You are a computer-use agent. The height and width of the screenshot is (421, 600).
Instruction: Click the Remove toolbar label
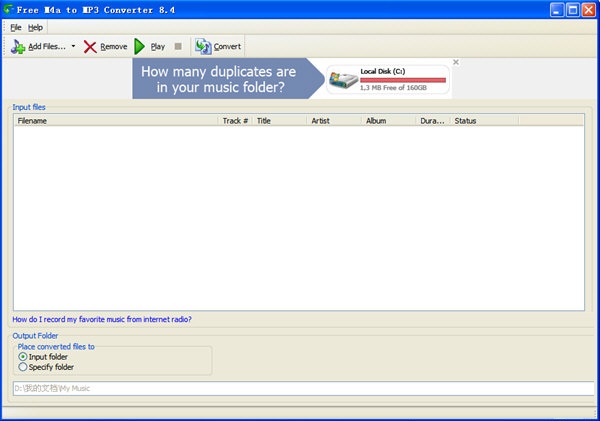(x=114, y=47)
